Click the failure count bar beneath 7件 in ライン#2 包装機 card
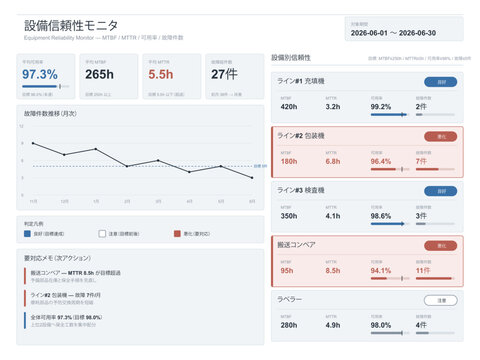Screen dimensions: 480x360 click(x=435, y=169)
